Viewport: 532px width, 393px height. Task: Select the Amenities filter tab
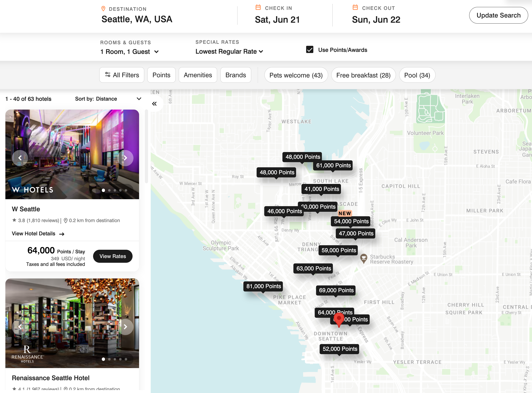click(198, 75)
